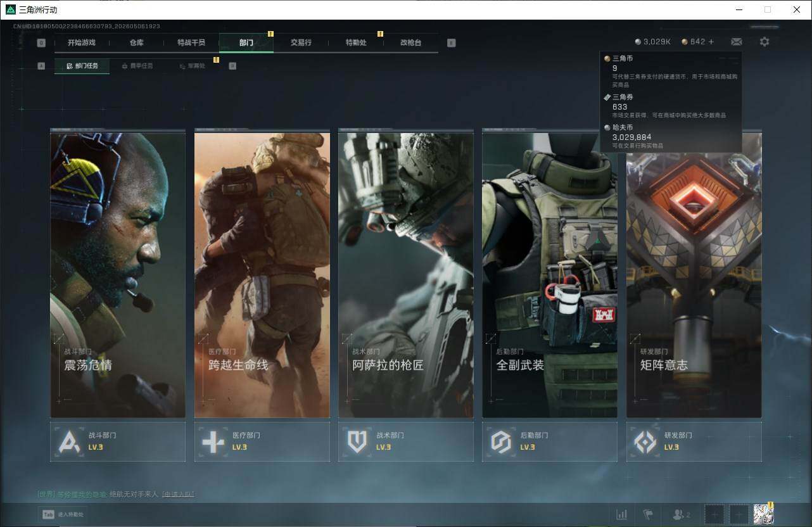Click the A key icon before 部门任务
This screenshot has height=527, width=812.
click(41, 66)
